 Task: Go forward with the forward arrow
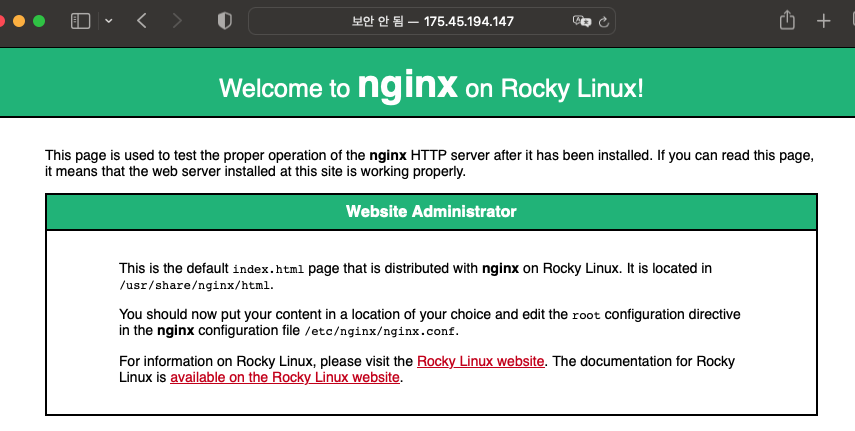click(177, 21)
